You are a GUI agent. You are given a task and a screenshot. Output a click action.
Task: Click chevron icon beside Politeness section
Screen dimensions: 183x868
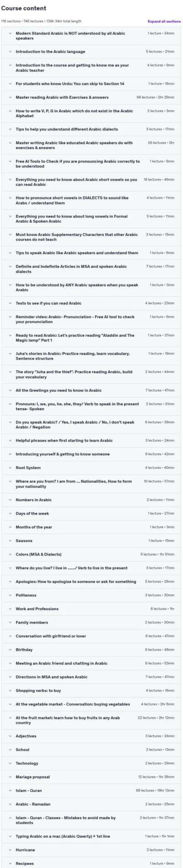click(x=10, y=595)
